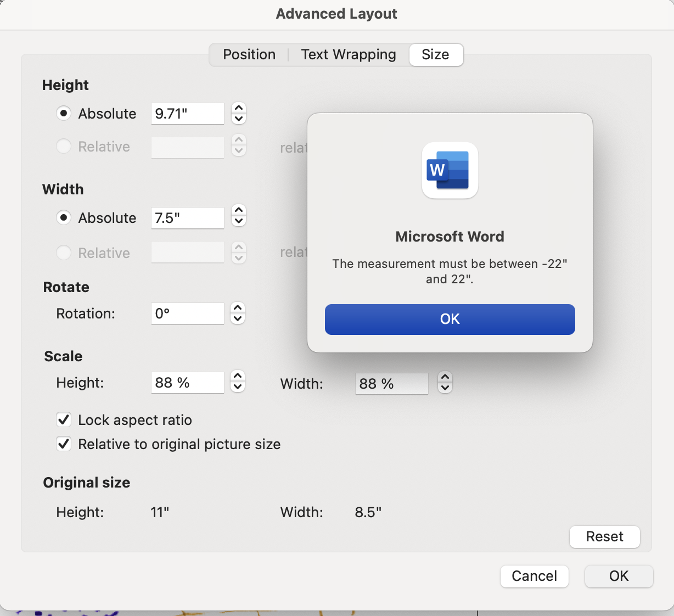Increase Scale Width with up arrow

445,377
